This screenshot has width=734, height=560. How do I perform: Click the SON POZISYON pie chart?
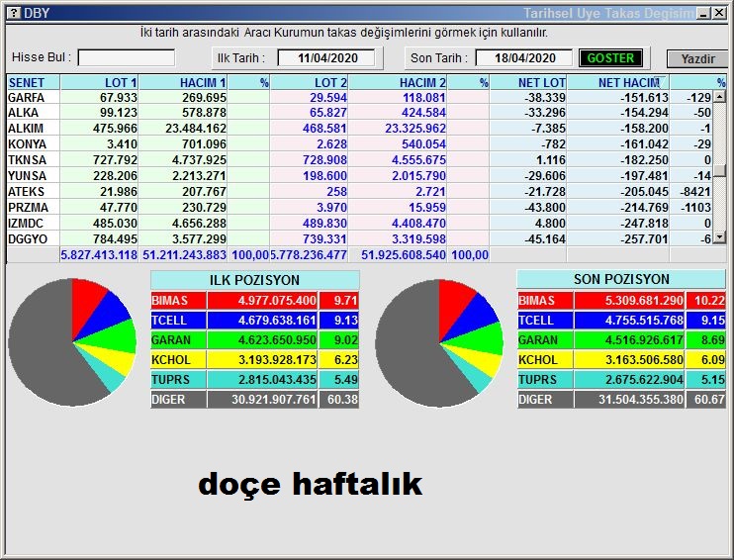[439, 343]
